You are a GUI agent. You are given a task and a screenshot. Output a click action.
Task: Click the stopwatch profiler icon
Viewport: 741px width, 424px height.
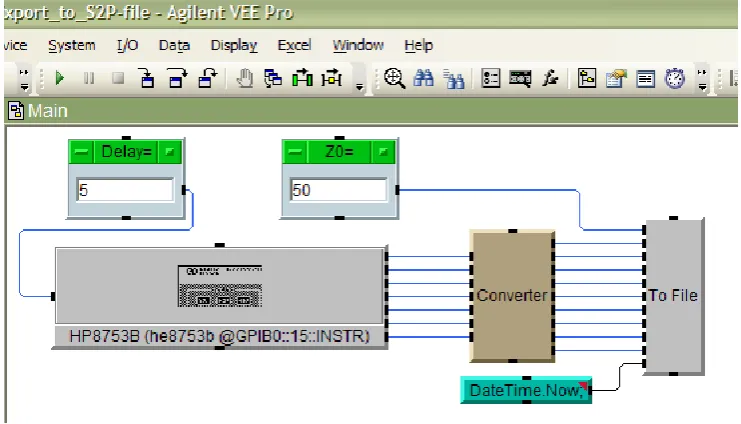click(675, 78)
